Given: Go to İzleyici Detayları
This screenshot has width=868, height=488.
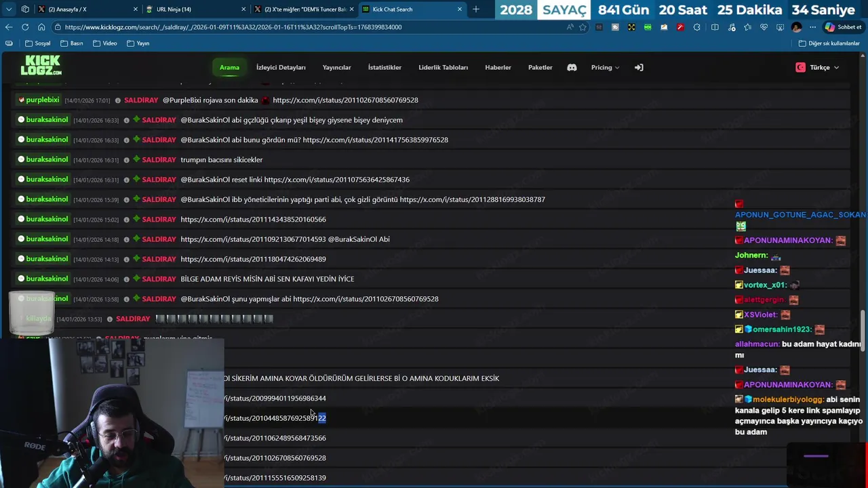Looking at the screenshot, I should click(x=281, y=67).
